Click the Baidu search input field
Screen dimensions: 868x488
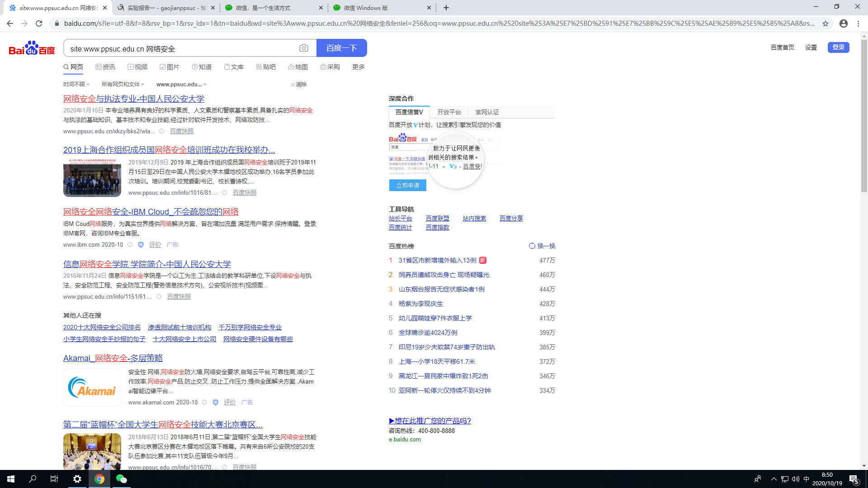click(x=181, y=48)
